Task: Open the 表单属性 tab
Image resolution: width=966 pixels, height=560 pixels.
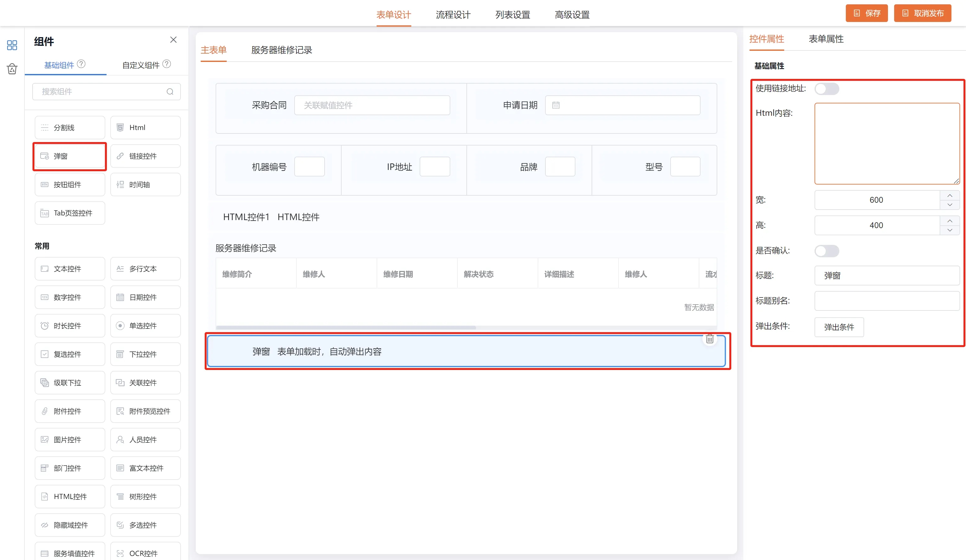Action: tap(826, 39)
